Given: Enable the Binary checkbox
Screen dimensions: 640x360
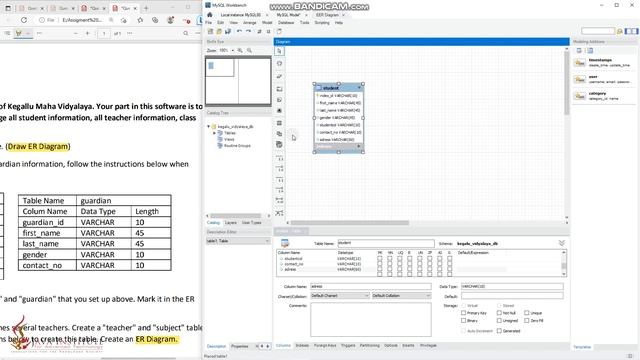Looking at the screenshot, I should coord(464,321).
